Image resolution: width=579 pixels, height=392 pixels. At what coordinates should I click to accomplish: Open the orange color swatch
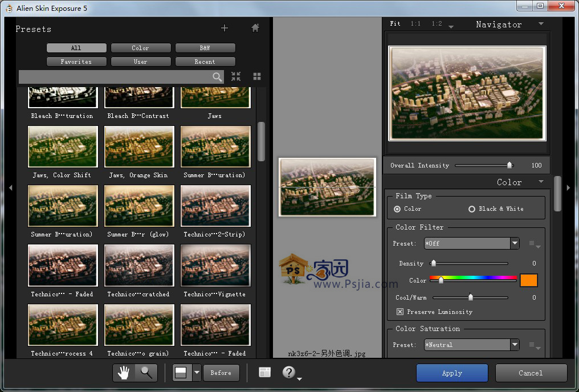(528, 280)
